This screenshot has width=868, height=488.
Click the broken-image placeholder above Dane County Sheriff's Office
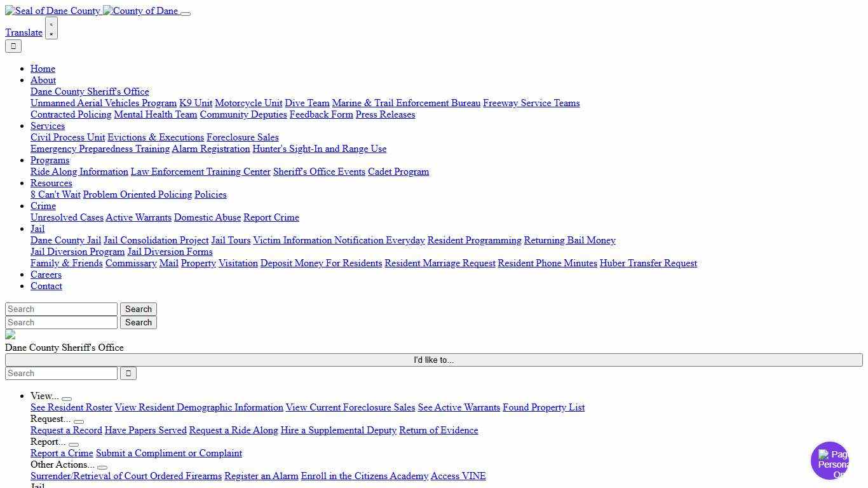click(x=10, y=335)
